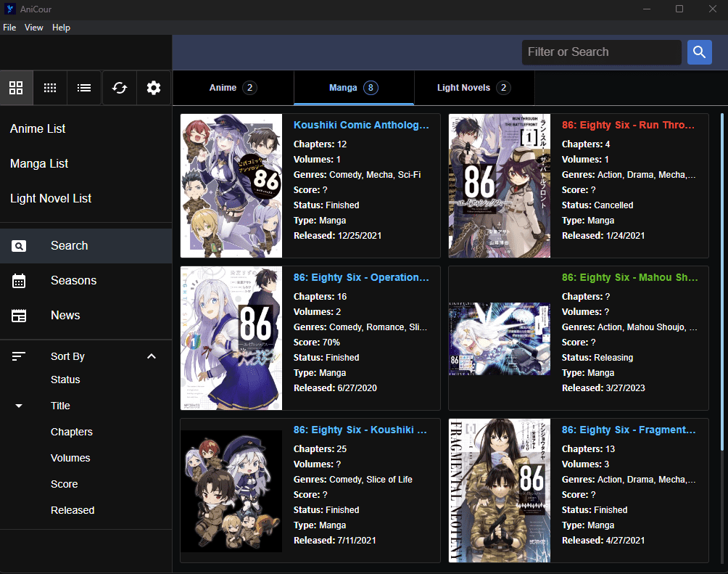Image resolution: width=728 pixels, height=574 pixels.
Task: Switch to large grid view icon
Action: (16, 88)
